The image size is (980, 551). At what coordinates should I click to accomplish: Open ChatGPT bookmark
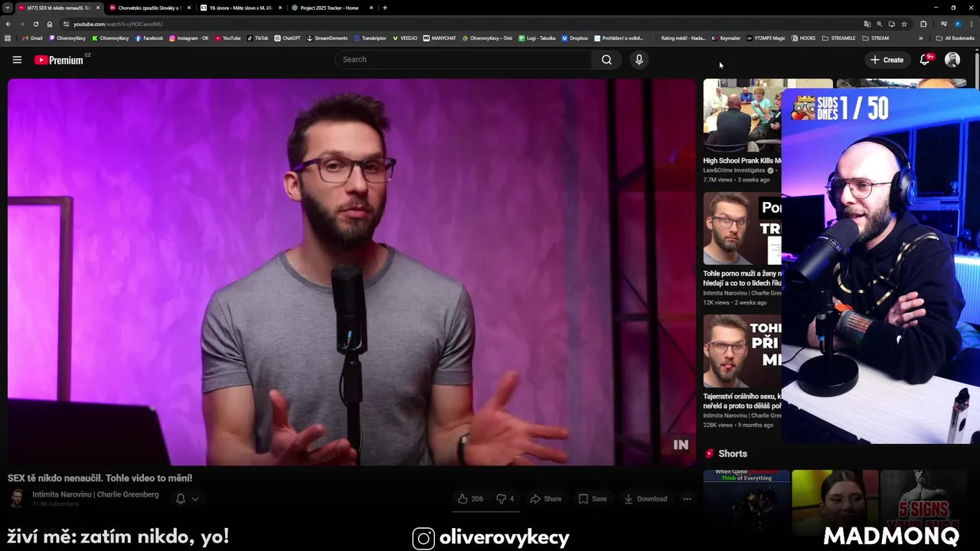(x=288, y=37)
